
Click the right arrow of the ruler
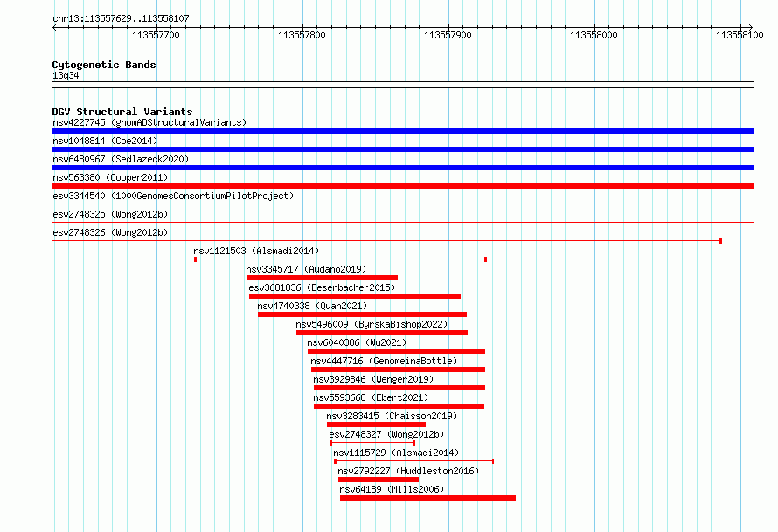coord(751,27)
